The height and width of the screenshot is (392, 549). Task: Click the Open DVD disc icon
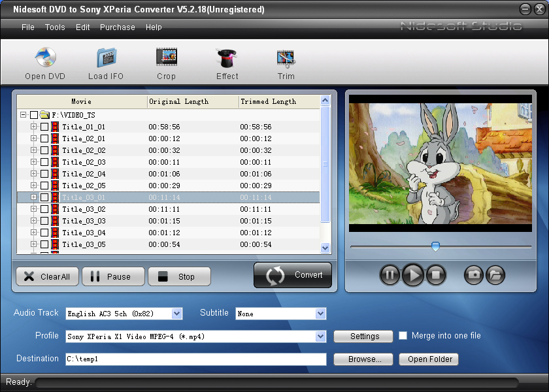click(46, 57)
